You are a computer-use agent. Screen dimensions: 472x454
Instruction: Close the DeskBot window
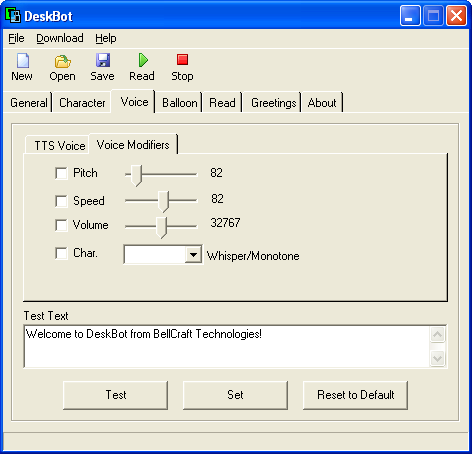pyautogui.click(x=456, y=15)
